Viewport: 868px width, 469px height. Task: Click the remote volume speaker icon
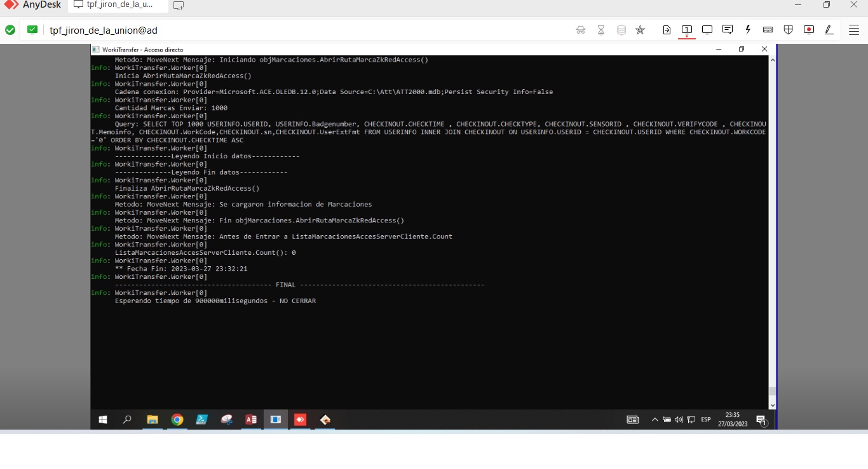pos(679,419)
